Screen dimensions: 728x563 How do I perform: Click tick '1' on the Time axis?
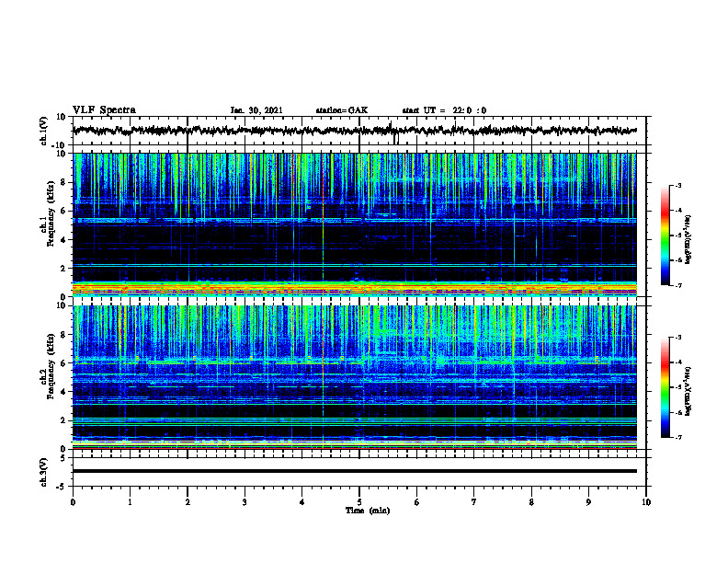(x=130, y=502)
